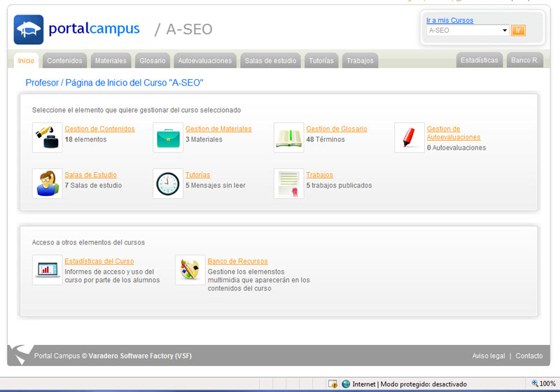Click the laptop chart Estadísticas icon

coord(47,270)
